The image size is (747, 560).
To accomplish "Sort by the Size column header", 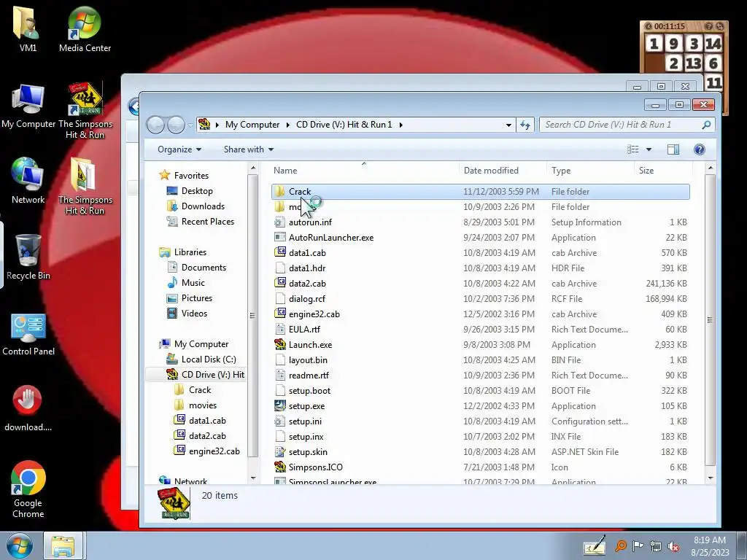I will (664, 171).
